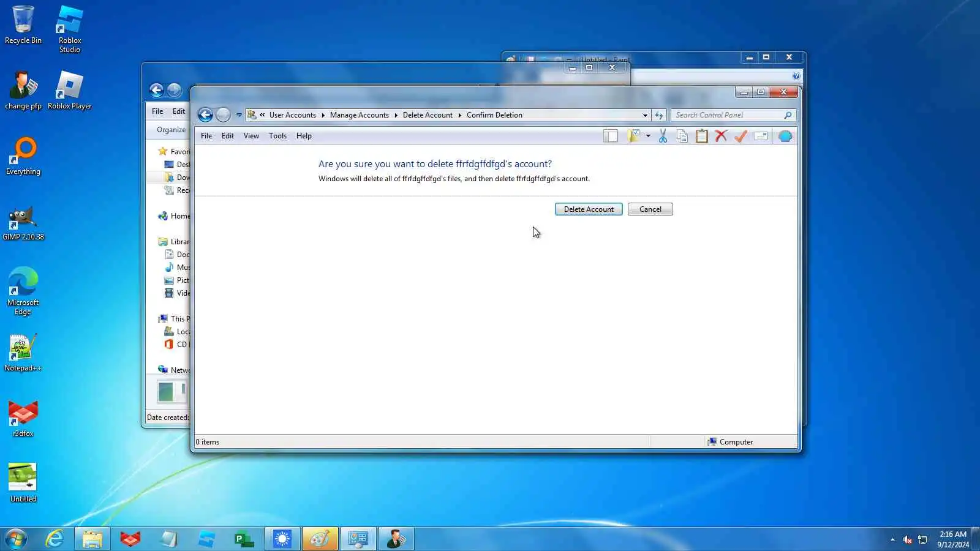Show hidden system tray icons
Screen dimensions: 980x551
(892, 539)
